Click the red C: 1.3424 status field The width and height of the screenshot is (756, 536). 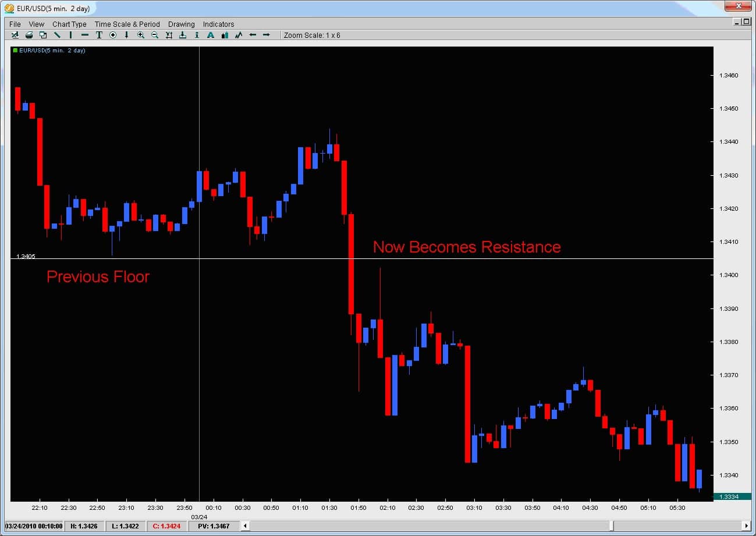[166, 526]
